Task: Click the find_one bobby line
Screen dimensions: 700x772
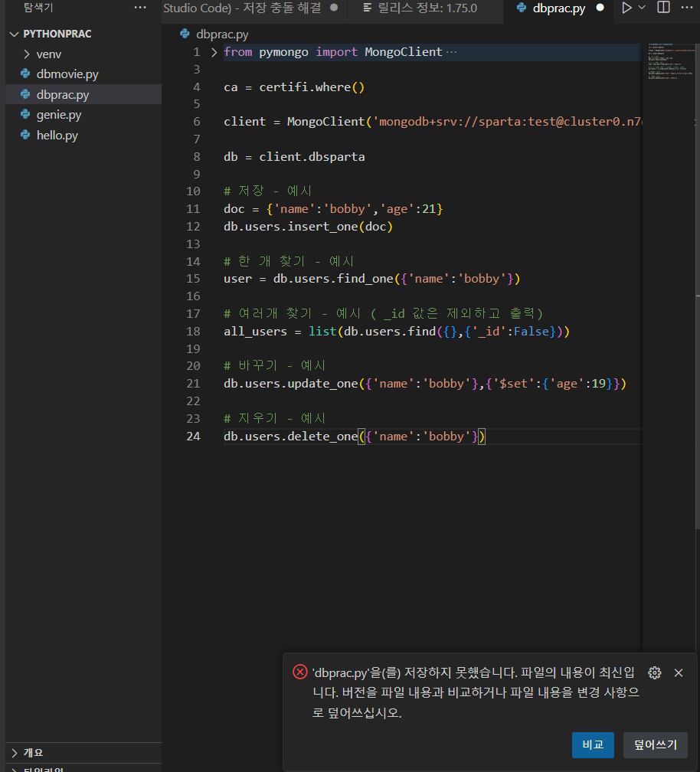Action: (x=371, y=279)
